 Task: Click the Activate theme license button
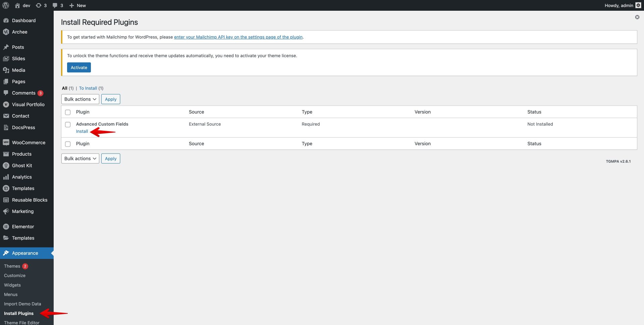coord(79,67)
